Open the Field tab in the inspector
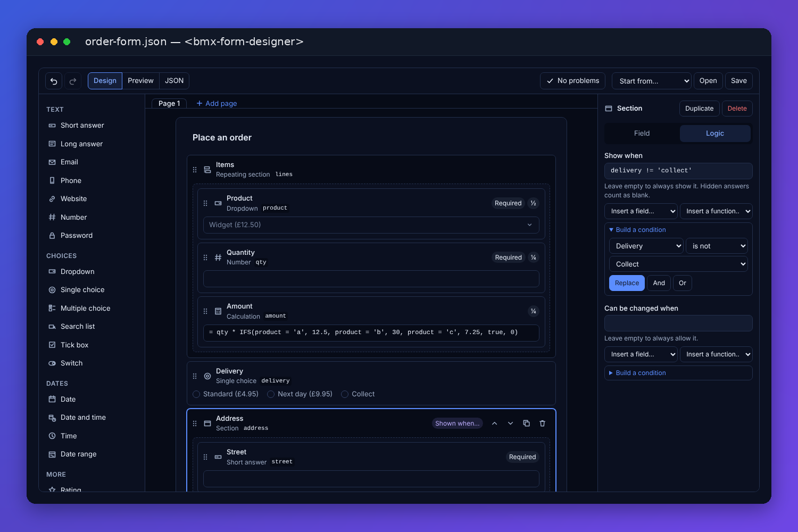This screenshot has height=532, width=798. click(642, 134)
